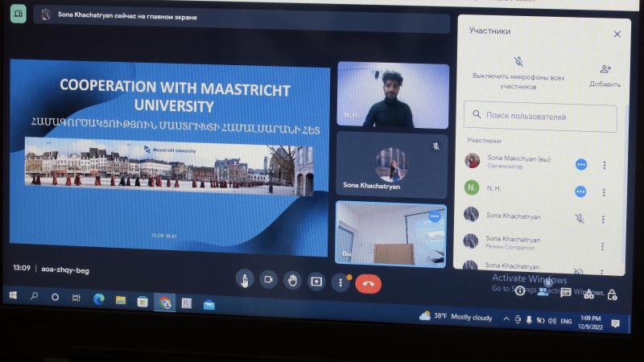Open three-dot menu for N. H.

tap(605, 191)
